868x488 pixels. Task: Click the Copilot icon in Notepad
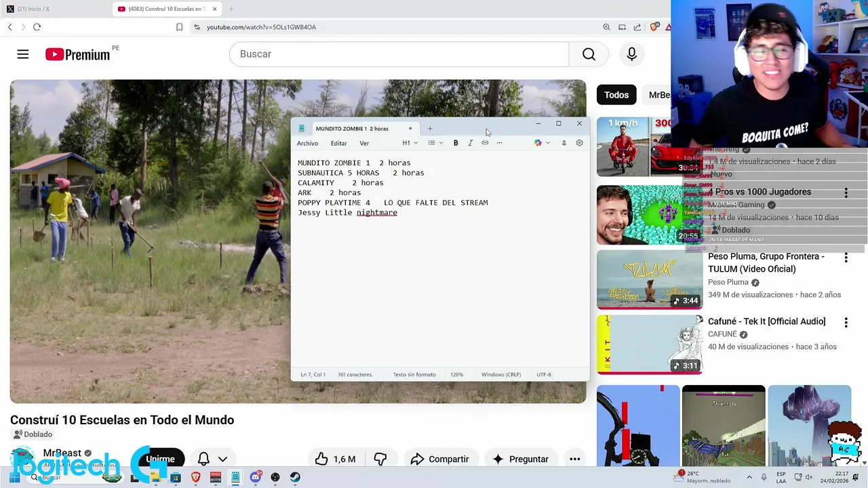click(x=538, y=143)
